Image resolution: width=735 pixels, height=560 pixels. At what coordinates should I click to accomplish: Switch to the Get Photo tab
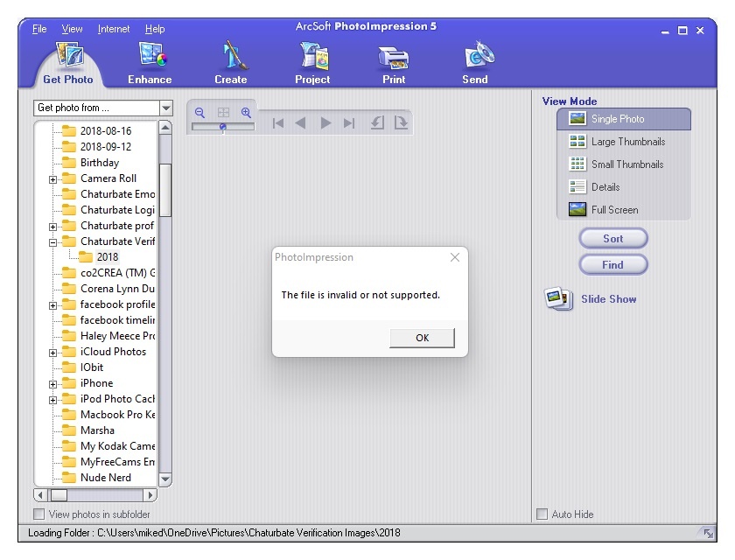click(67, 62)
